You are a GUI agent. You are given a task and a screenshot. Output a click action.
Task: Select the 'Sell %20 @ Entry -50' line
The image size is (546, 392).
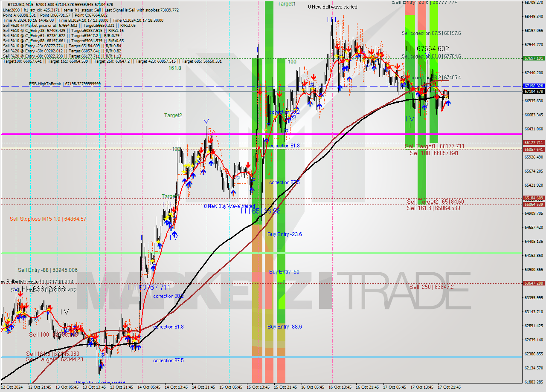pyautogui.click(x=62, y=51)
